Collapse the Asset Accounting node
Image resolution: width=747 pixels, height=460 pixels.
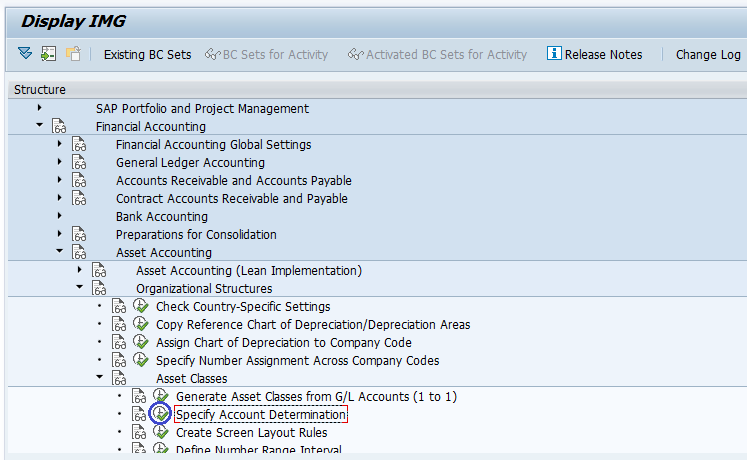[x=60, y=251]
